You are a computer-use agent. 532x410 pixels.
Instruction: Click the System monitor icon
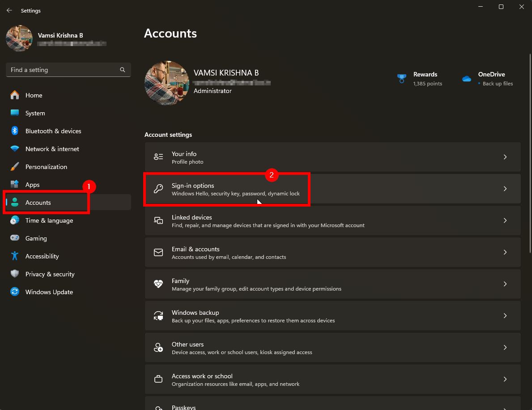pos(15,113)
